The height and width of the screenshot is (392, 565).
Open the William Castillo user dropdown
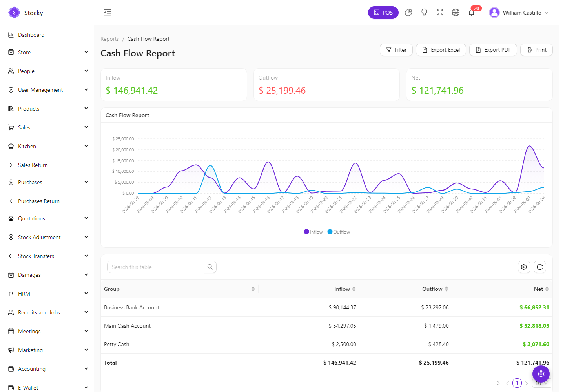[x=519, y=13]
